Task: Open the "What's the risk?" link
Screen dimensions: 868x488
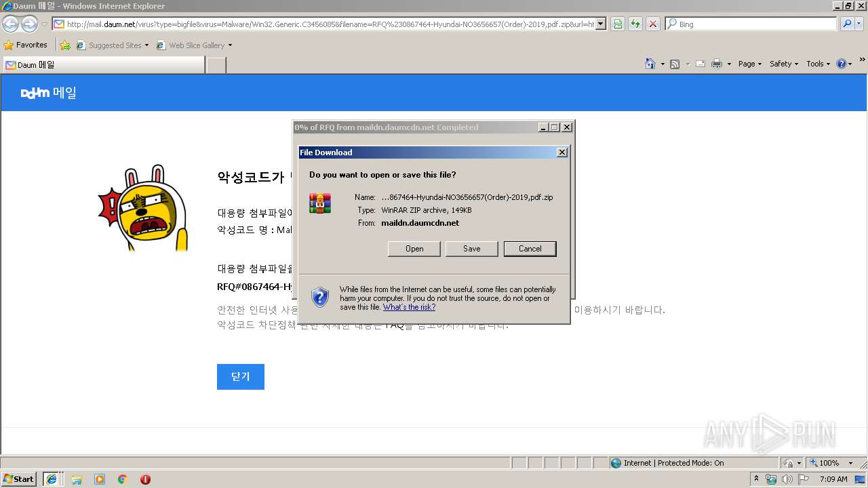Action: click(x=409, y=307)
